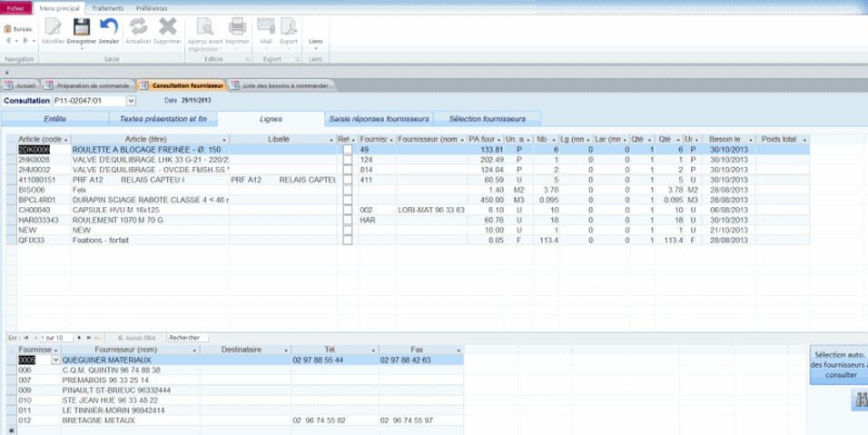Click the form icon on the Accueil tab
Viewport: 868px width, 435px height.
[x=8, y=85]
